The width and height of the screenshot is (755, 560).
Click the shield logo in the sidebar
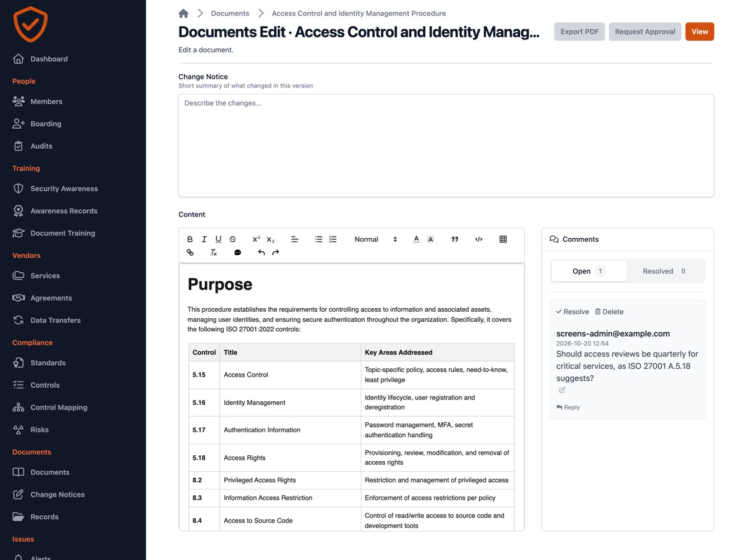coord(30,24)
